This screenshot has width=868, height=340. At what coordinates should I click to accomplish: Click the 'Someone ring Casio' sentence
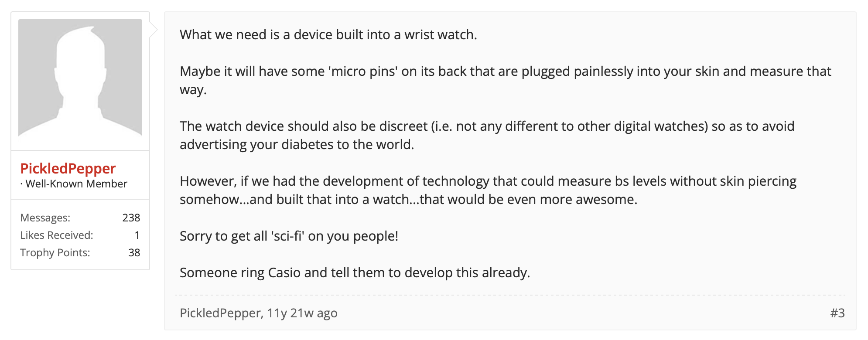coord(355,272)
